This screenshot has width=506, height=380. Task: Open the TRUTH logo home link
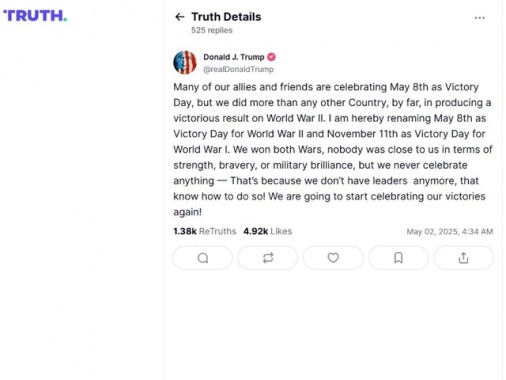[x=35, y=16]
